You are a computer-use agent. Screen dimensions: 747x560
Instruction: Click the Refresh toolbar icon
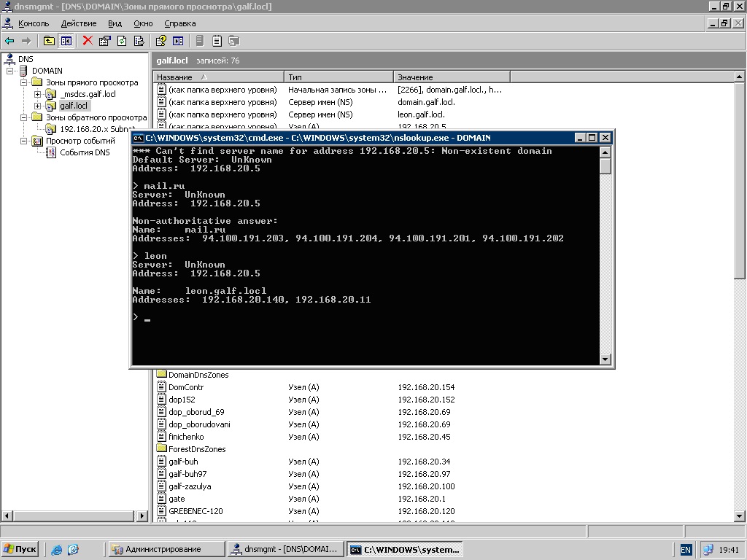point(122,41)
